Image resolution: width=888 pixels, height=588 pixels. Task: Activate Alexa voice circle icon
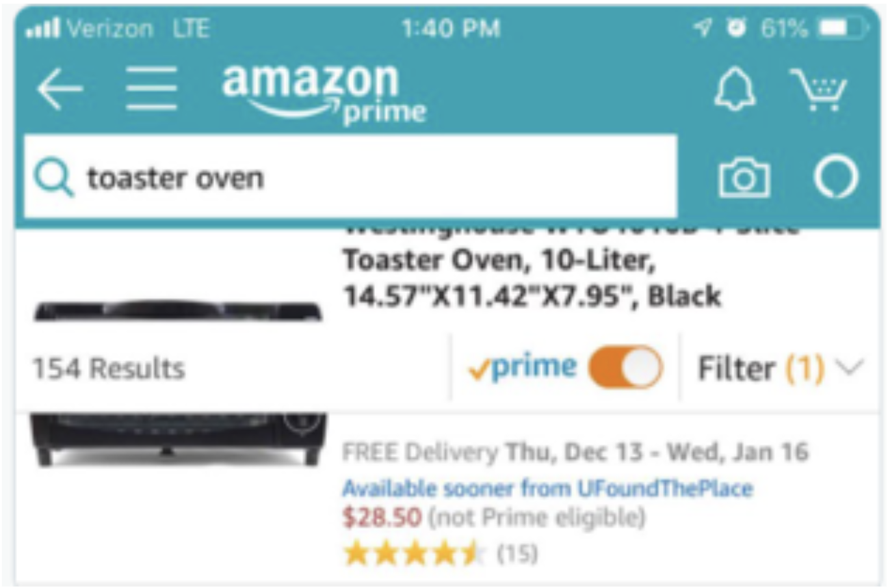click(835, 178)
